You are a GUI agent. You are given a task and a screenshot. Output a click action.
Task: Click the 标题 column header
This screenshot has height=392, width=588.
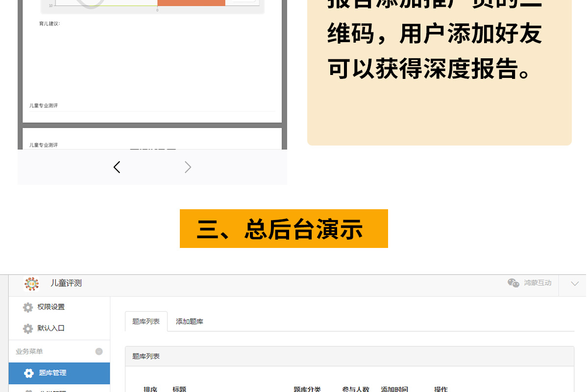tap(179, 389)
